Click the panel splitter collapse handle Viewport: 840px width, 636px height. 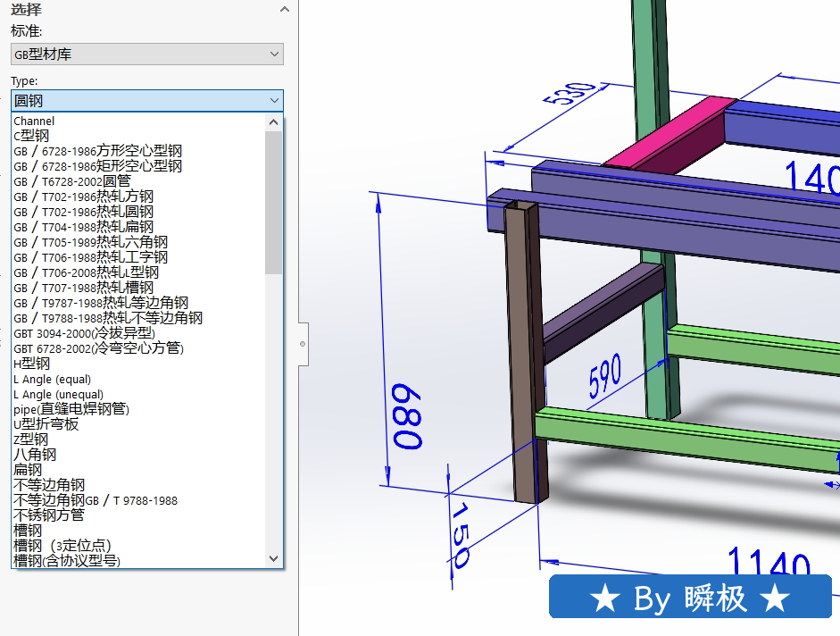tap(303, 344)
